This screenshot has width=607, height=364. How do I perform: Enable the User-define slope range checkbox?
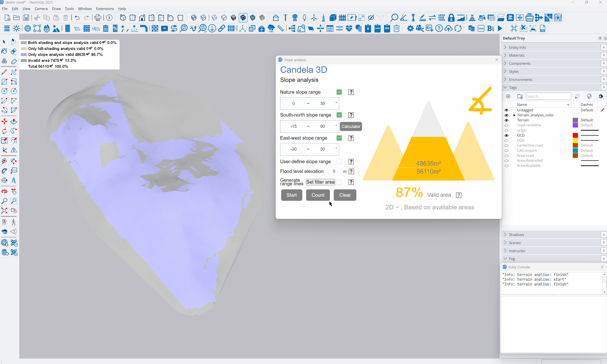point(339,162)
